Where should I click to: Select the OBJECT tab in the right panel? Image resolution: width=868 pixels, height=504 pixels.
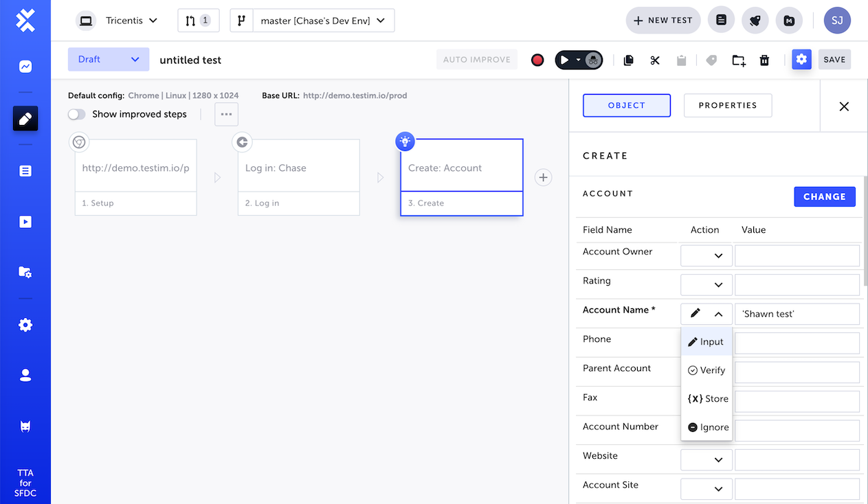(x=626, y=105)
